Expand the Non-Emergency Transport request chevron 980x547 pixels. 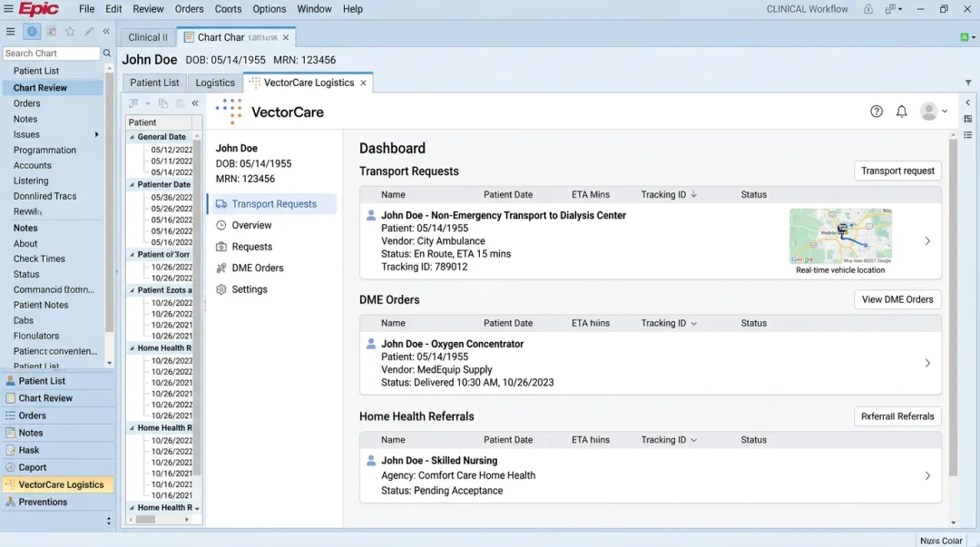(927, 240)
